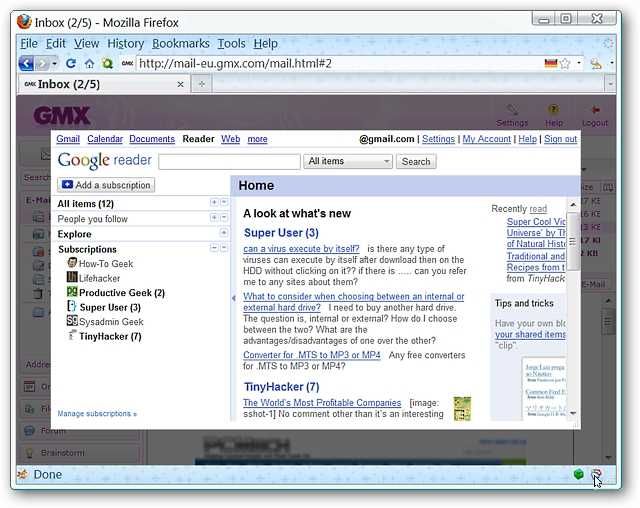Click the German flag icon in address bar

click(551, 63)
